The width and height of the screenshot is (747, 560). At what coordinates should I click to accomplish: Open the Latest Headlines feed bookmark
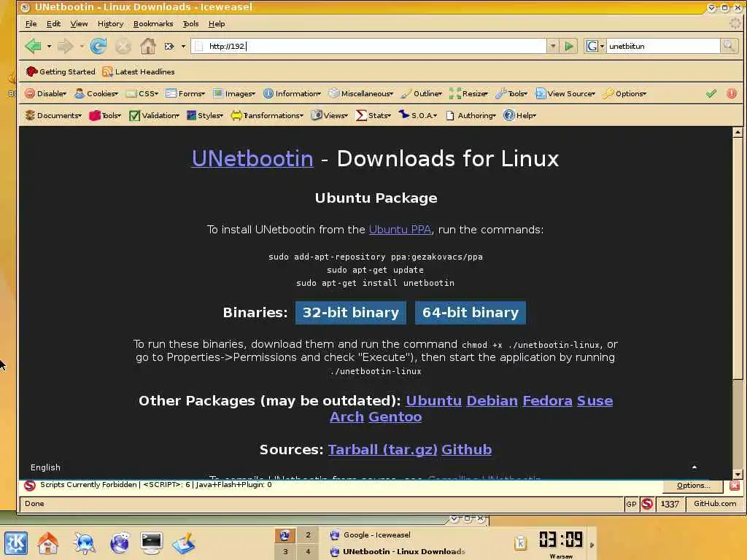pos(139,71)
